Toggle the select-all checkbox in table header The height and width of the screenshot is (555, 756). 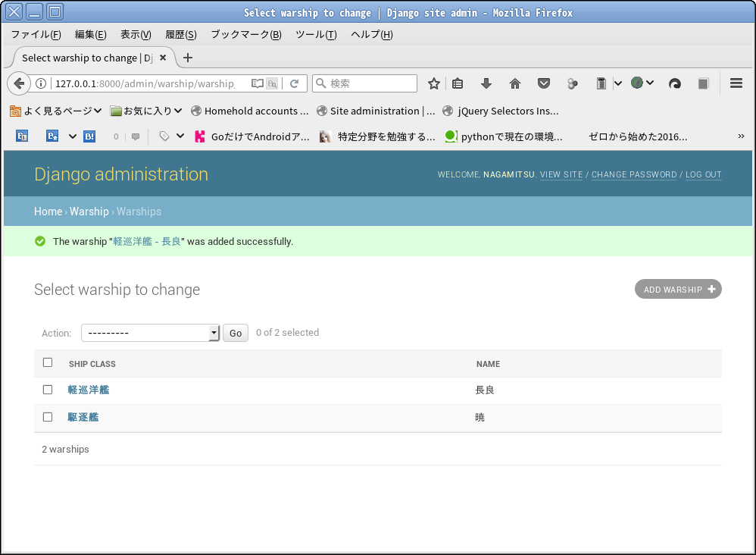pos(48,362)
